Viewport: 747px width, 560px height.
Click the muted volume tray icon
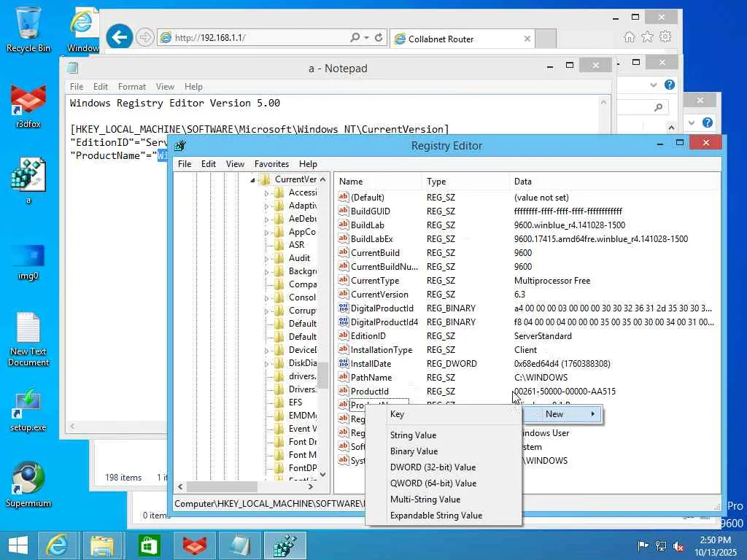coord(678,545)
